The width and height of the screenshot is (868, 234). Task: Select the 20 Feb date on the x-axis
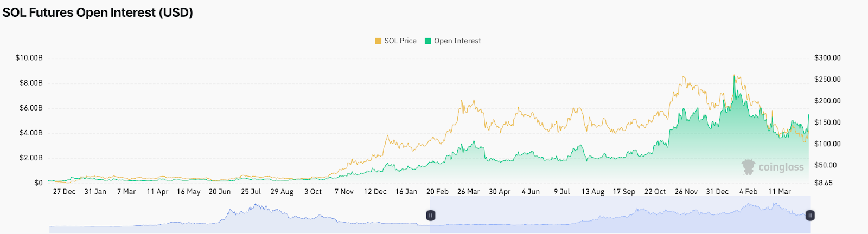(437, 192)
